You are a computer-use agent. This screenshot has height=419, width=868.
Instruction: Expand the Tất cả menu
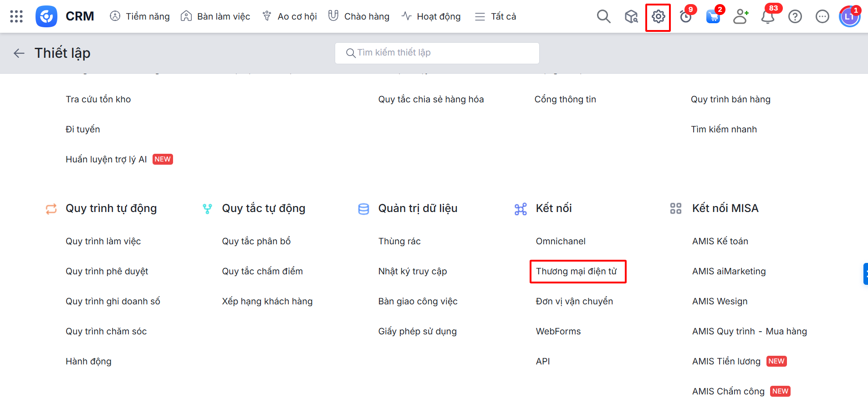495,17
